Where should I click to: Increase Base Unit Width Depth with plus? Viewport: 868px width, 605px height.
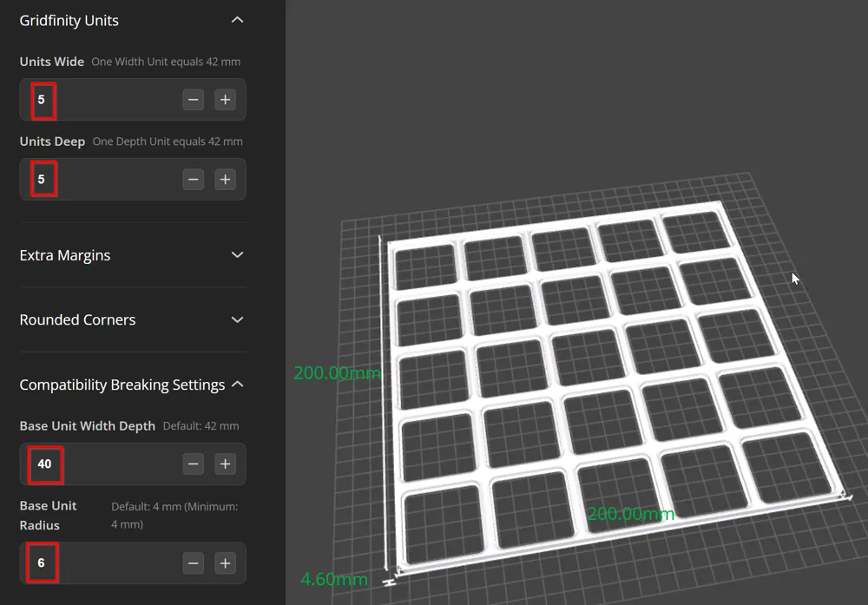[x=225, y=464]
